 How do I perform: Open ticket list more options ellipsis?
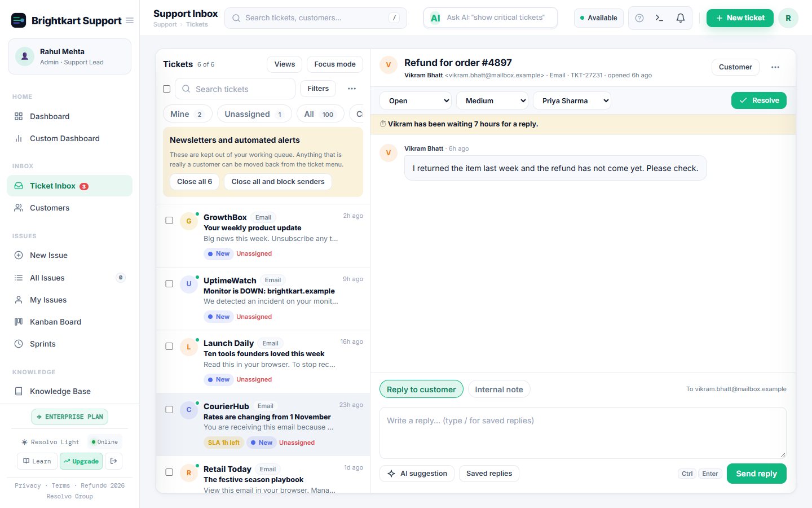tap(352, 89)
